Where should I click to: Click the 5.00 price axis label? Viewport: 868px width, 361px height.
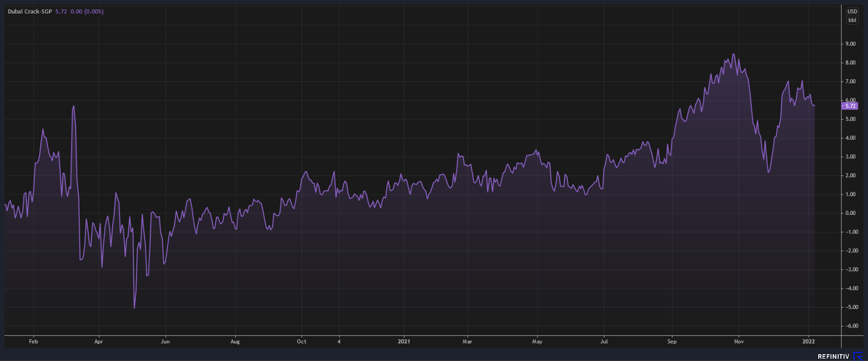click(850, 119)
